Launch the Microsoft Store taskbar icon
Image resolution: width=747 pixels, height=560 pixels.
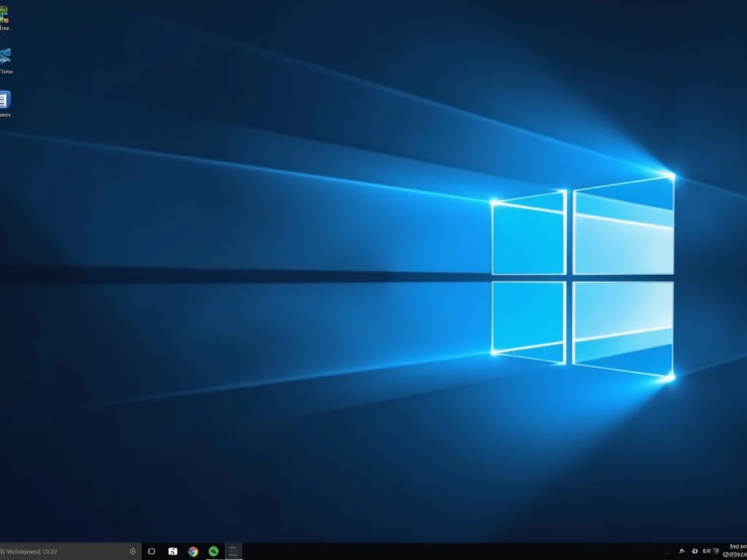172,551
